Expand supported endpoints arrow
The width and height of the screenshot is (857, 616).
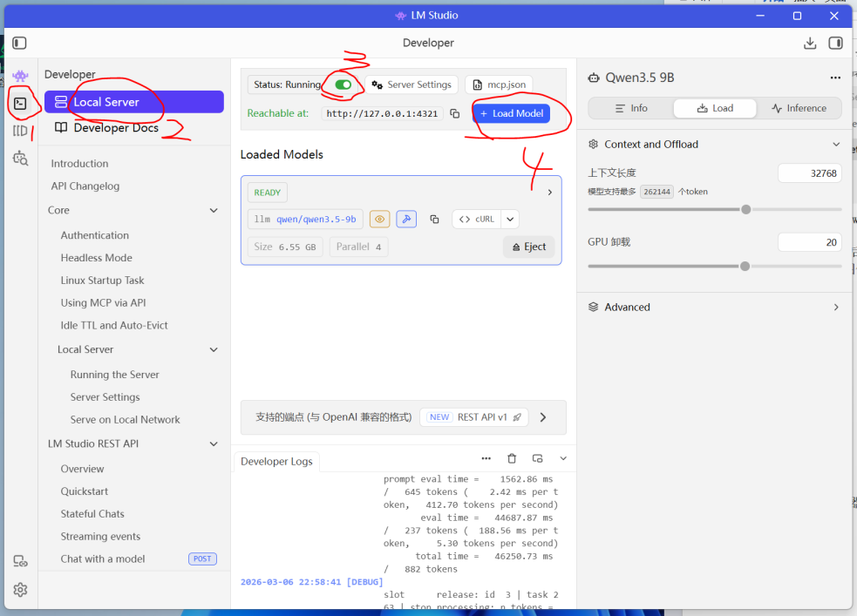point(543,417)
